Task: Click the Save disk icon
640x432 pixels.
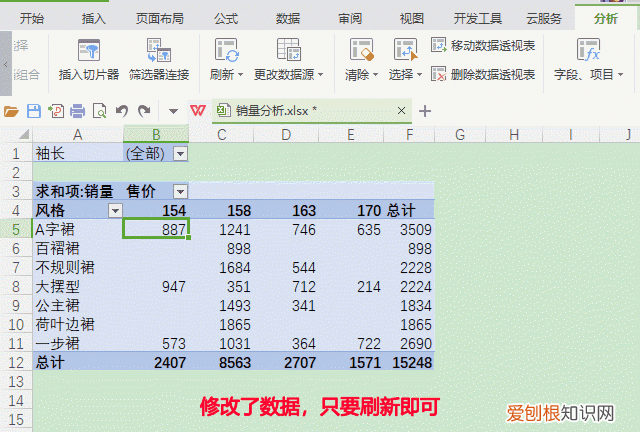Action: (34, 111)
